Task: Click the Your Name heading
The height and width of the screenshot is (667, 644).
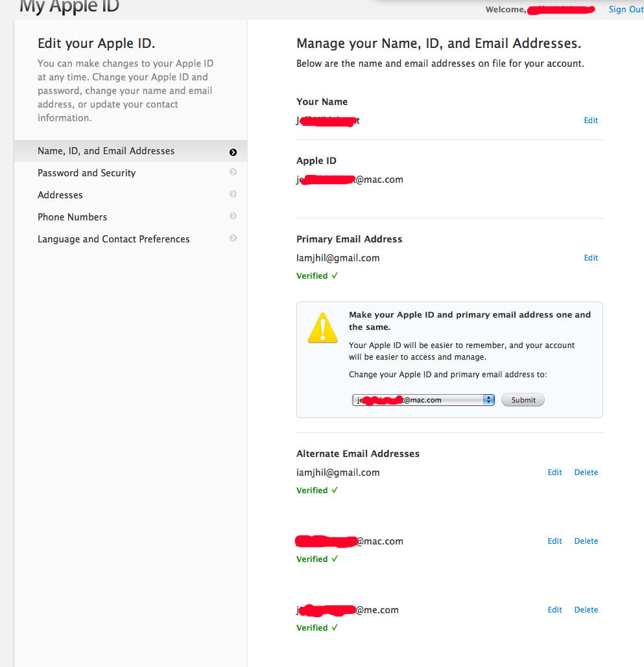Action: tap(322, 102)
